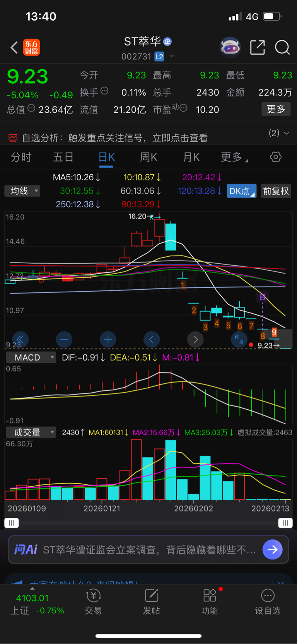Jump to earliest with double-left arrow

click(x=20, y=340)
